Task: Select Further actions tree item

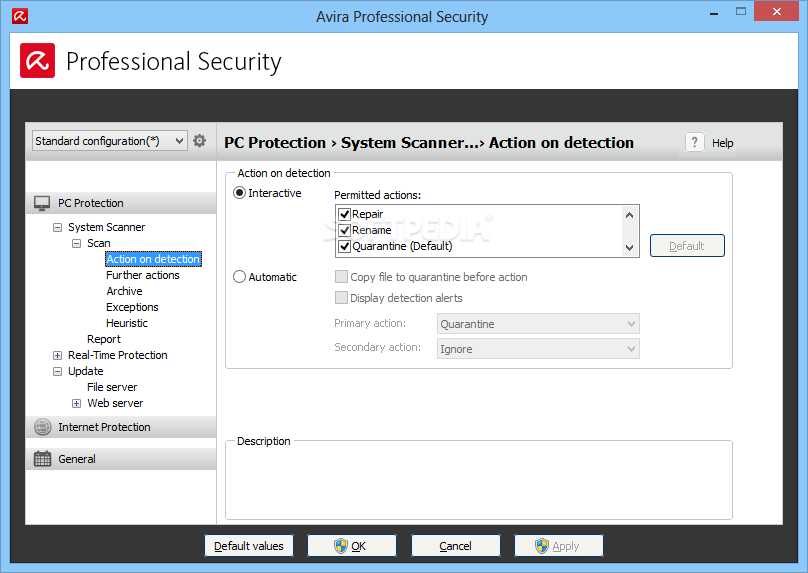Action: coord(143,275)
